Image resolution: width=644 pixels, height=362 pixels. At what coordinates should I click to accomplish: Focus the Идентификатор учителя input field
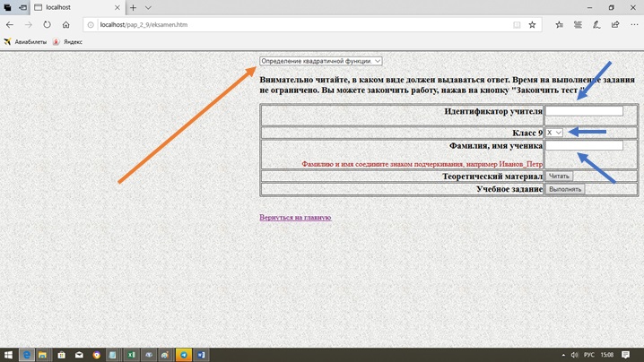click(x=584, y=111)
